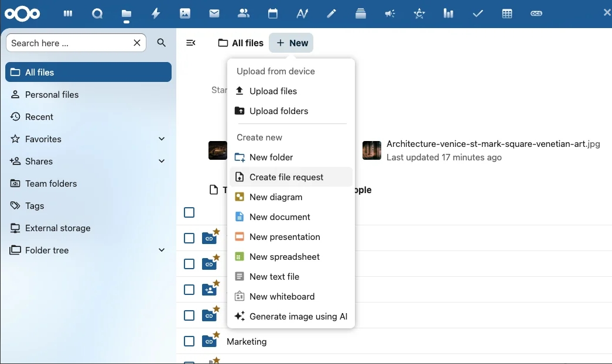The image size is (612, 364).
Task: Check the first folder row checkbox
Action: [189, 238]
